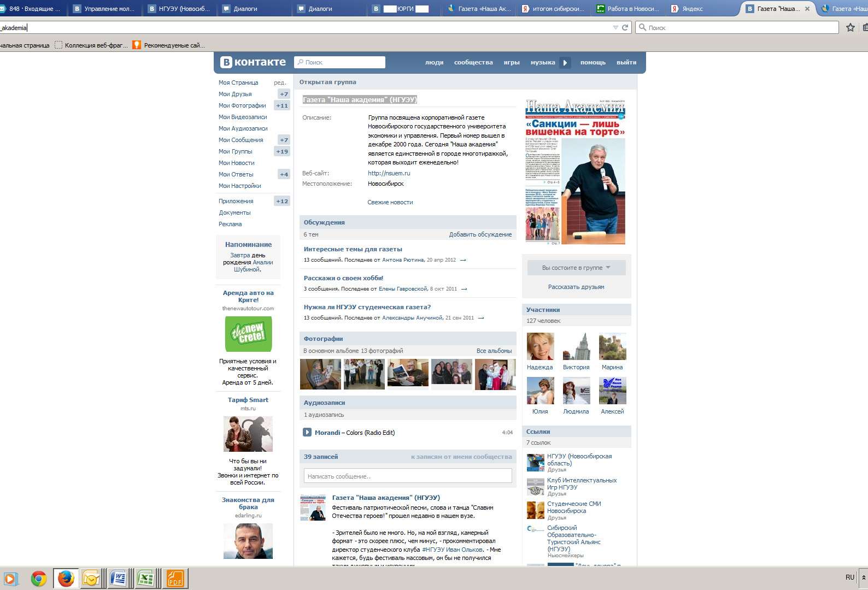Open Все альбомы in the Фотографии section

(494, 351)
